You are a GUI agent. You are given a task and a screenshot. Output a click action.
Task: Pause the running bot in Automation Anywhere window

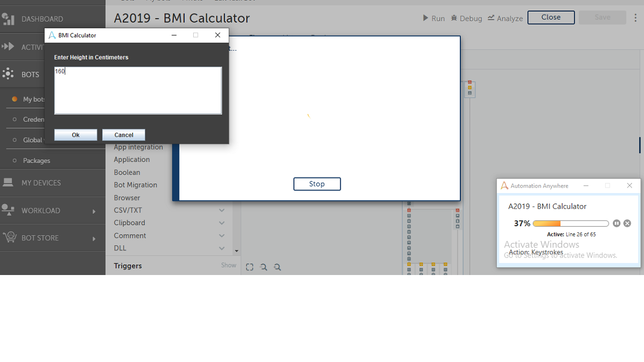616,223
